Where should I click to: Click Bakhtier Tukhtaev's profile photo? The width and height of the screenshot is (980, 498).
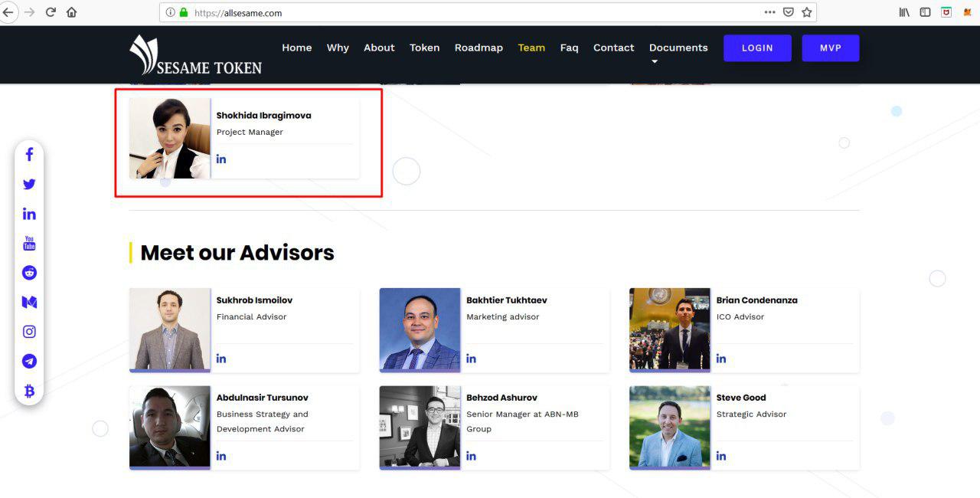pos(420,329)
